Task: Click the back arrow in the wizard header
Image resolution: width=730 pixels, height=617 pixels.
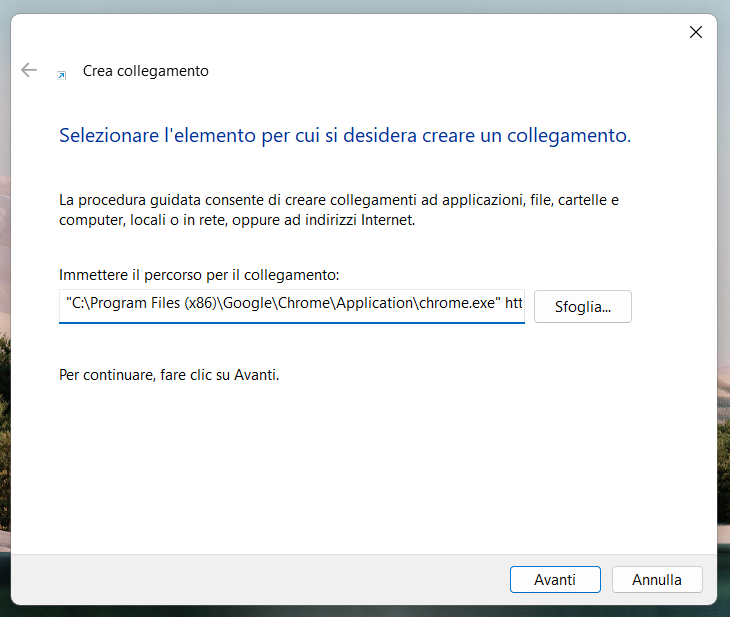Action: 29,70
